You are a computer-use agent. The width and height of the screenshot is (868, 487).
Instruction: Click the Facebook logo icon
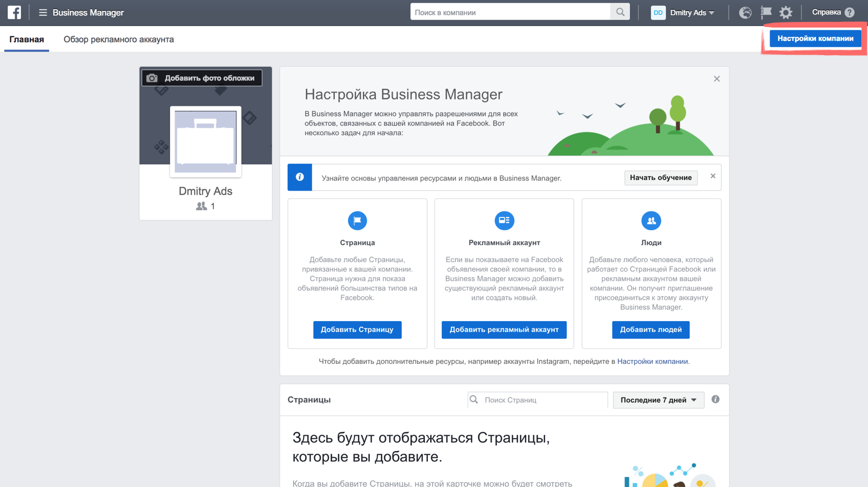[14, 12]
